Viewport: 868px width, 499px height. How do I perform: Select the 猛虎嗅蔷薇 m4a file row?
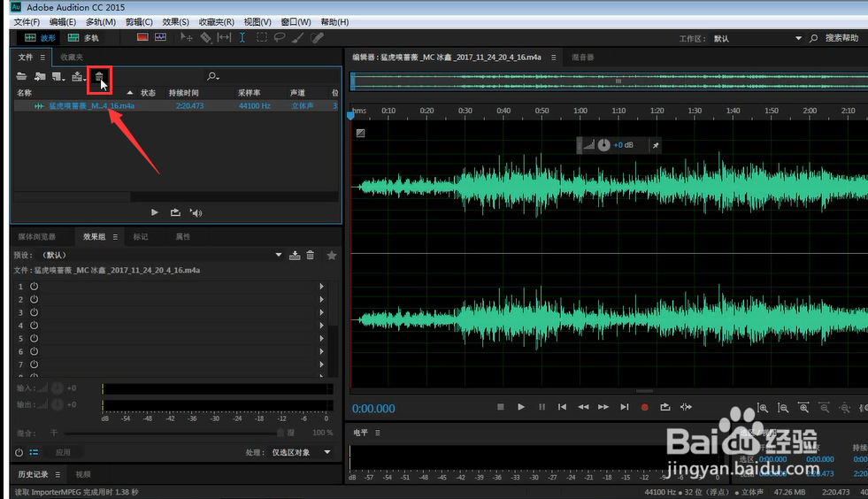[x=176, y=106]
